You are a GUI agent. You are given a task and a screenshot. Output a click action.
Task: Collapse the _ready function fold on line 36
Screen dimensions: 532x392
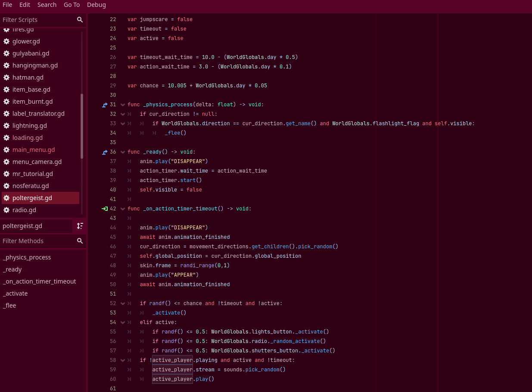(123, 152)
